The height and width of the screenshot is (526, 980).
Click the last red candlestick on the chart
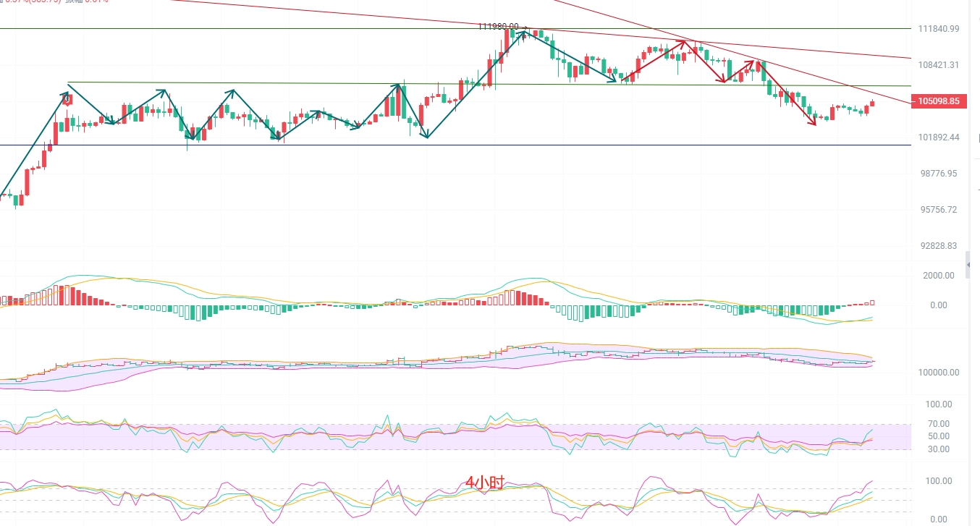tap(873, 103)
